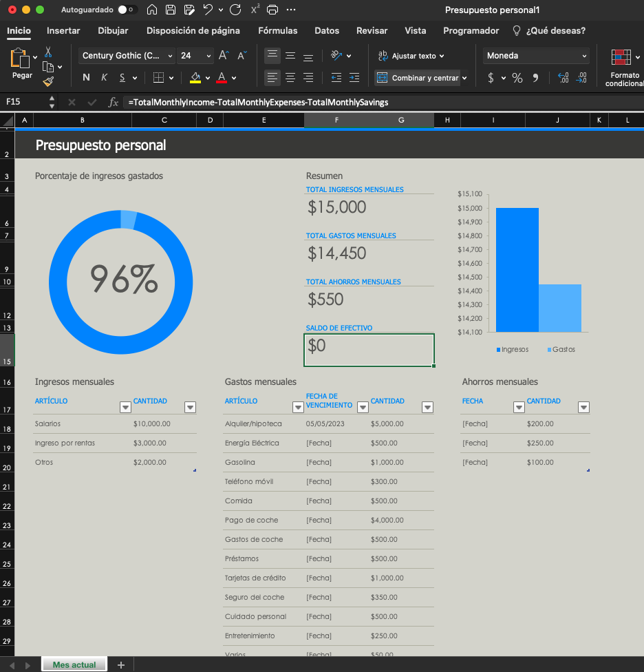This screenshot has width=644, height=672.
Task: Click the Format Painter brush icon
Action: [x=48, y=81]
